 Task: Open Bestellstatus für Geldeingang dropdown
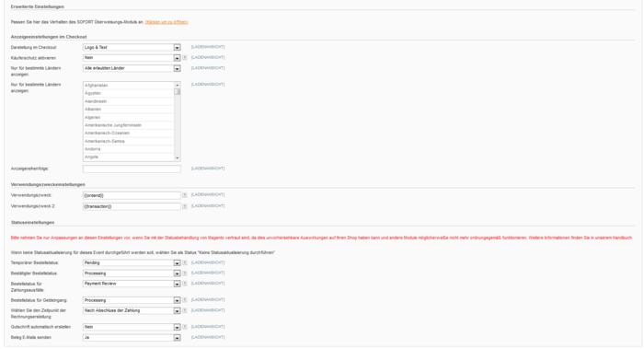point(132,300)
